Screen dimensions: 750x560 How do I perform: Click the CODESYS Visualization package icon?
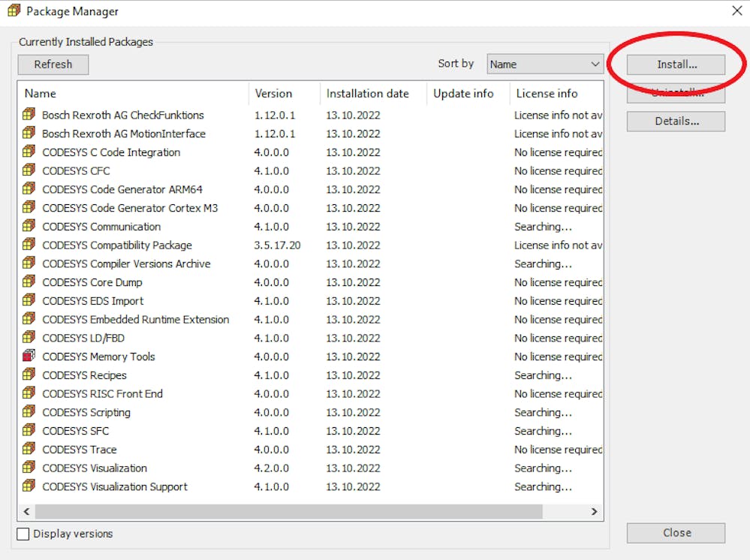(x=29, y=468)
